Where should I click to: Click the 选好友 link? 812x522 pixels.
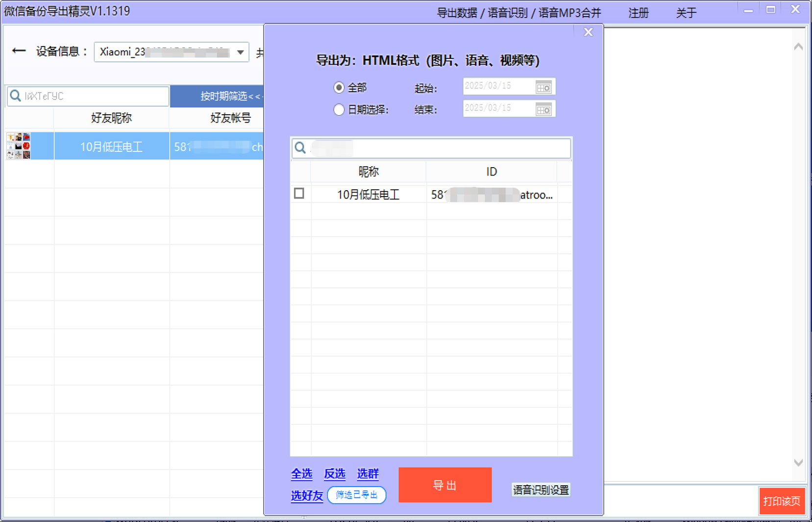(307, 496)
